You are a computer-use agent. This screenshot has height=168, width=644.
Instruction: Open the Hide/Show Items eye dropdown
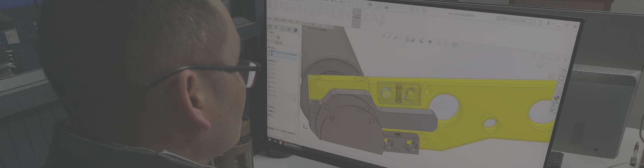coord(430,42)
